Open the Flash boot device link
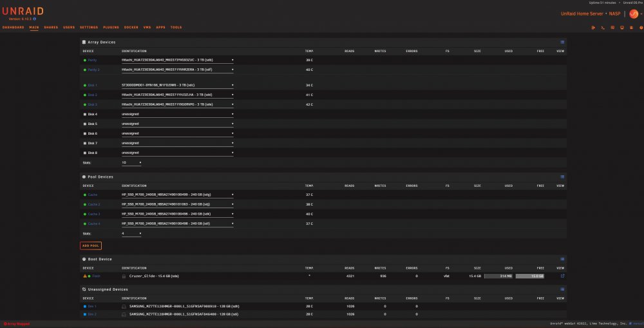The height and width of the screenshot is (328, 644). point(96,276)
